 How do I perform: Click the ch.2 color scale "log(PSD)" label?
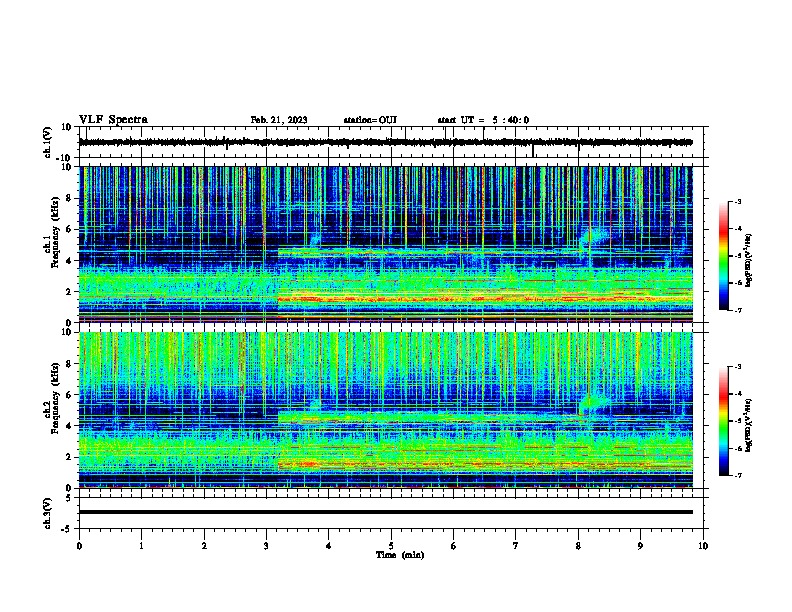(749, 426)
